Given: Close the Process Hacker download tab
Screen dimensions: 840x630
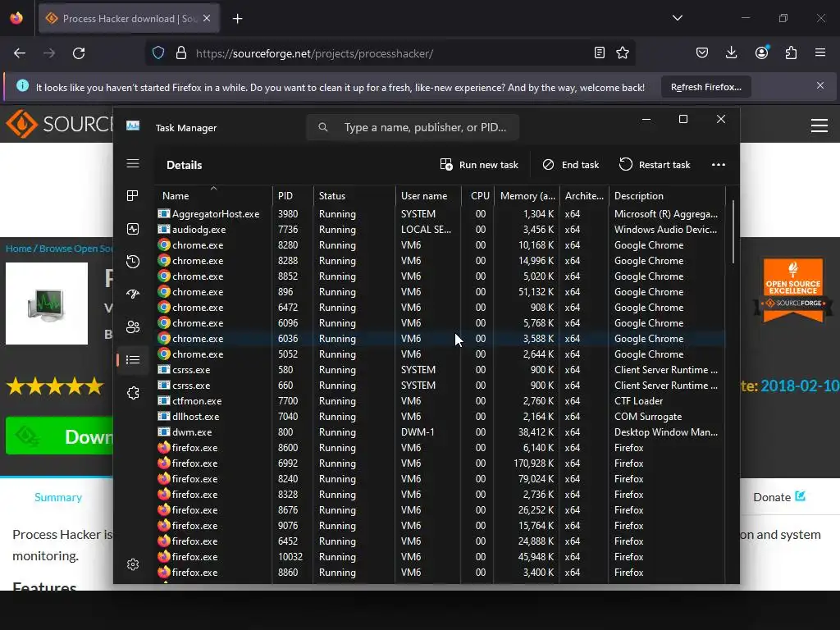Looking at the screenshot, I should (207, 18).
